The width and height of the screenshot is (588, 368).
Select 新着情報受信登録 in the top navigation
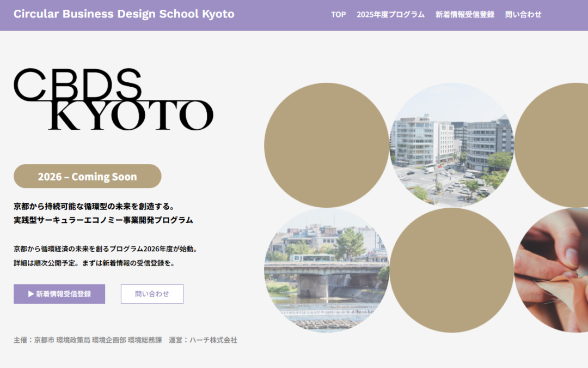[464, 15]
